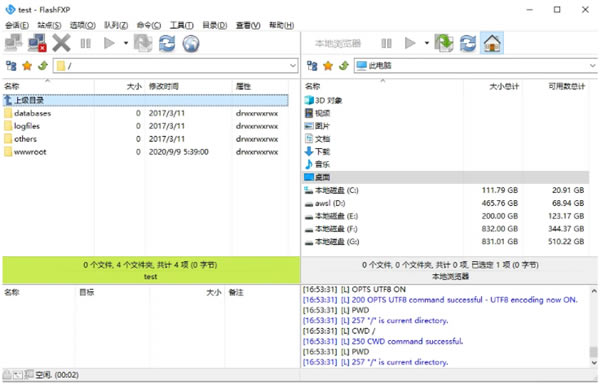The width and height of the screenshot is (600, 384).
Task: Open the 工具(T) menu
Action: coord(181,25)
